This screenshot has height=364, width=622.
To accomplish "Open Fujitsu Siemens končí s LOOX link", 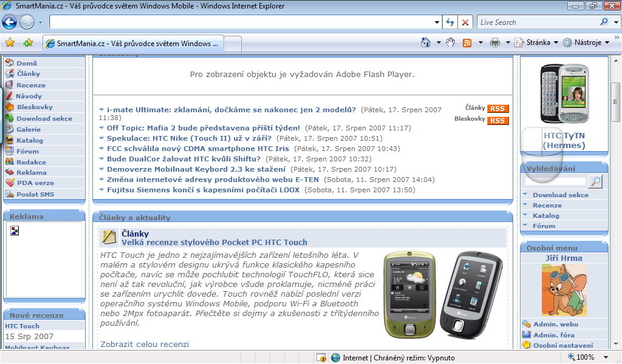I will point(203,190).
